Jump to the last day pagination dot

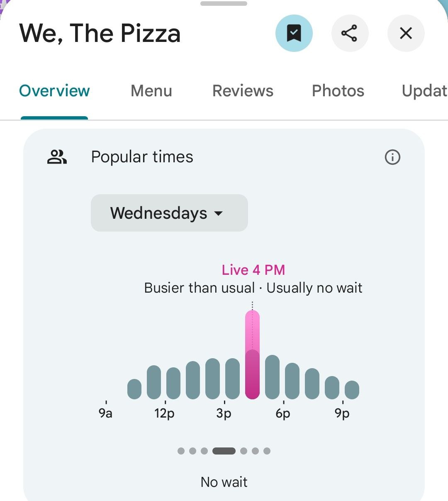[x=267, y=451]
